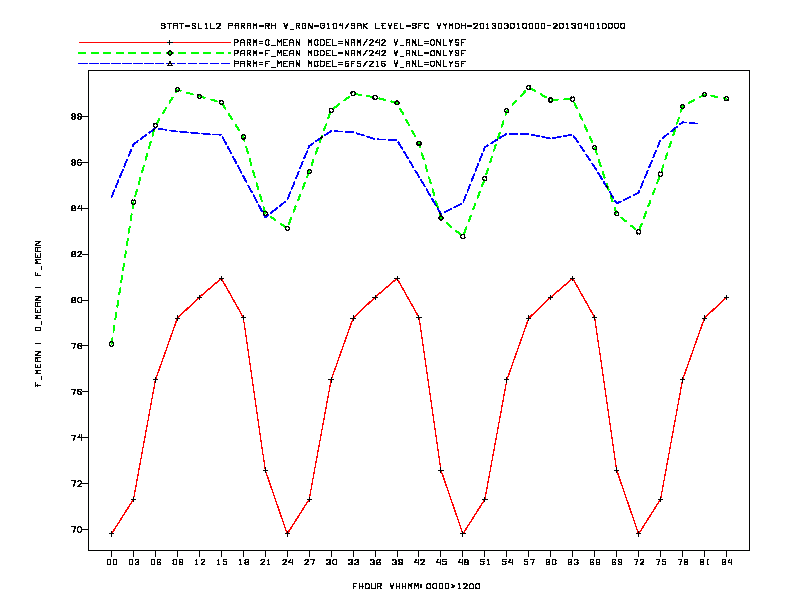Select the green F_MEAN NAM/242 legend label

350,53
